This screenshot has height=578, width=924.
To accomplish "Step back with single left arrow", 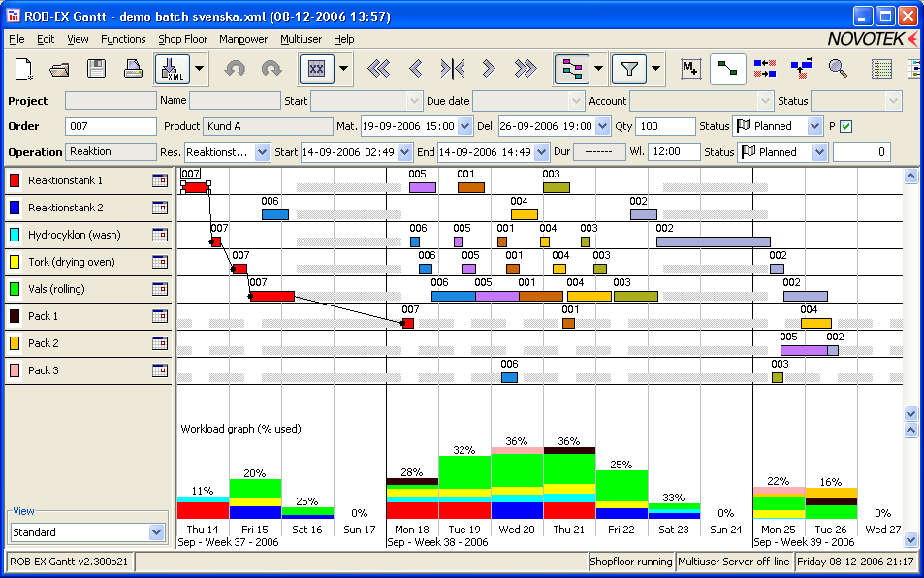I will pyautogui.click(x=415, y=69).
